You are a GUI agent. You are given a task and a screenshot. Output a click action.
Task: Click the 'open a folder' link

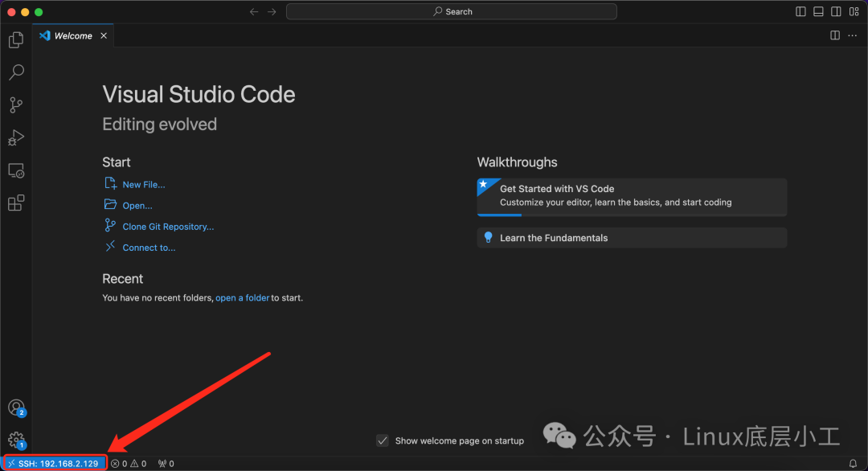243,297
